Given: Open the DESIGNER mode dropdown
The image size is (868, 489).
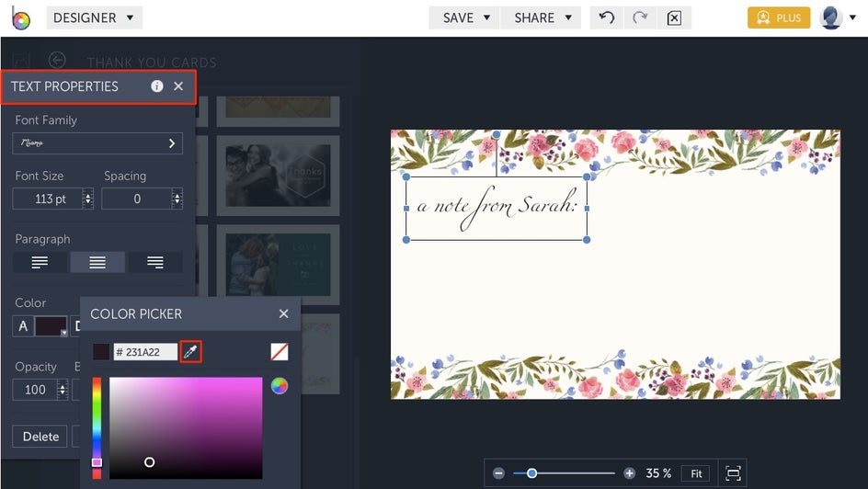Looking at the screenshot, I should pyautogui.click(x=94, y=17).
